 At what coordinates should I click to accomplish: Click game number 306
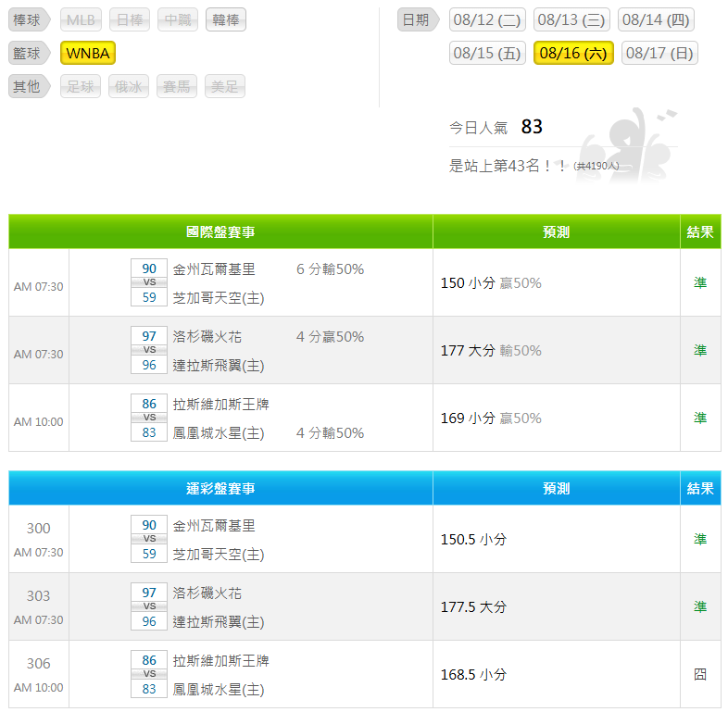39,664
